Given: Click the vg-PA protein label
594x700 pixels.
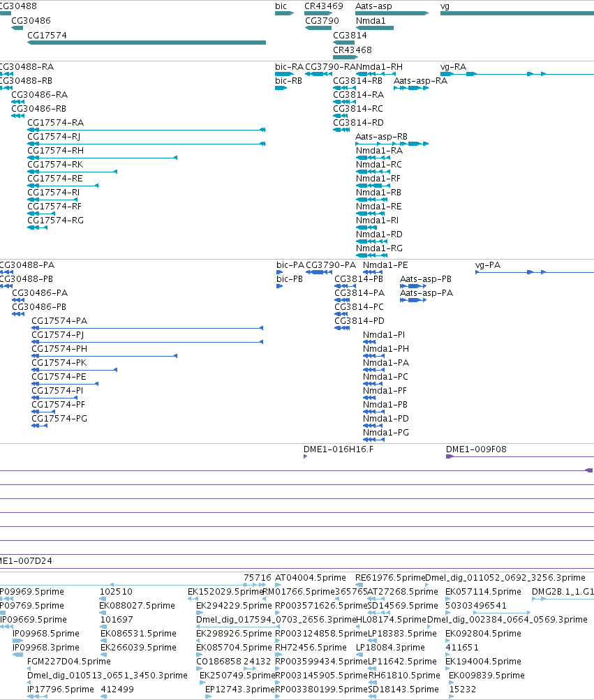Looking at the screenshot, I should click(488, 265).
